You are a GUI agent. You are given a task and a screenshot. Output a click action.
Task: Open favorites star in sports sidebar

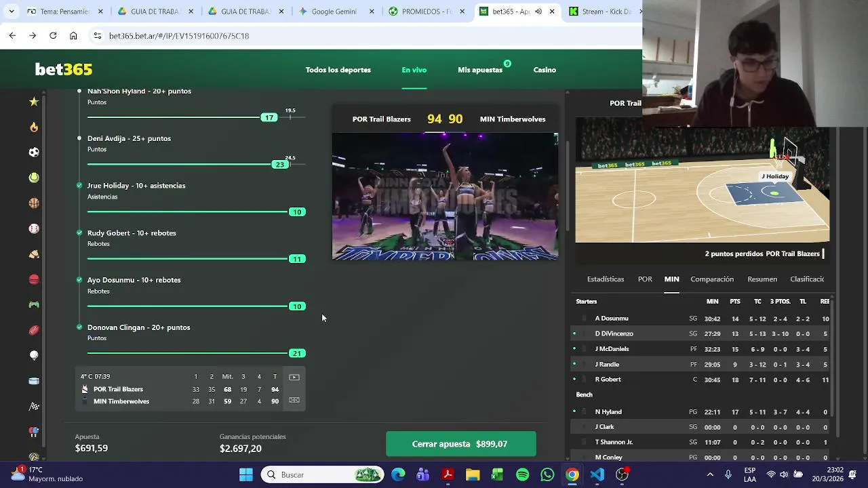pos(34,102)
